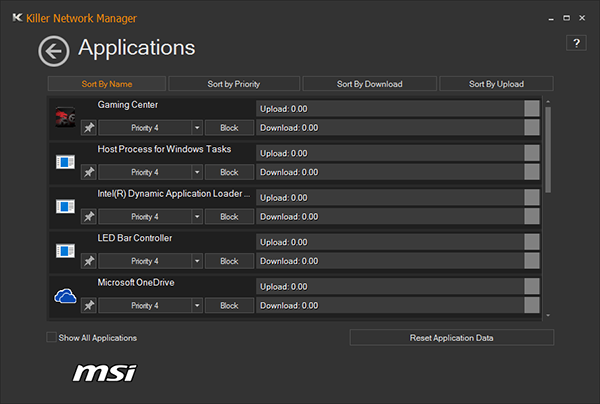Image resolution: width=600 pixels, height=404 pixels.
Task: Click the Microsoft OneDrive cloud icon
Action: pos(65,296)
